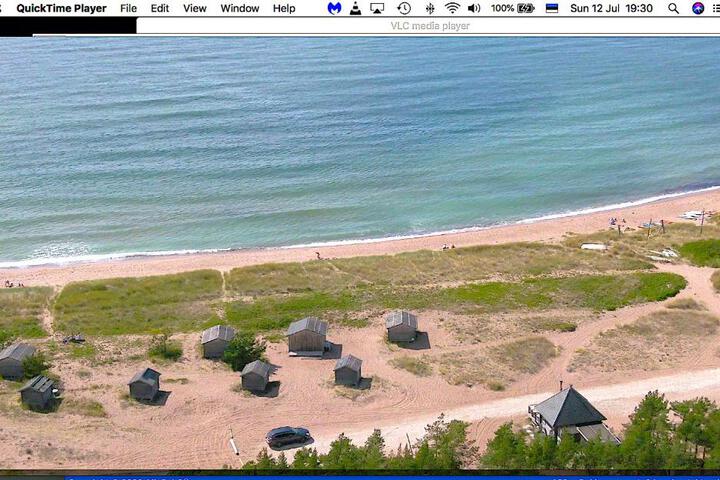The height and width of the screenshot is (480, 720).
Task: Open the Time Machine status menu
Action: (404, 8)
